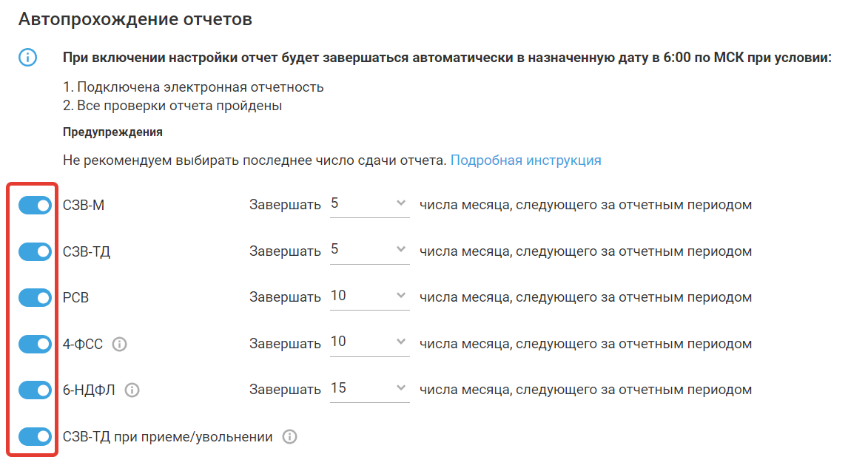Switch off the 4-ФСС toggle
Image resolution: width=868 pixels, height=471 pixels.
(35, 344)
